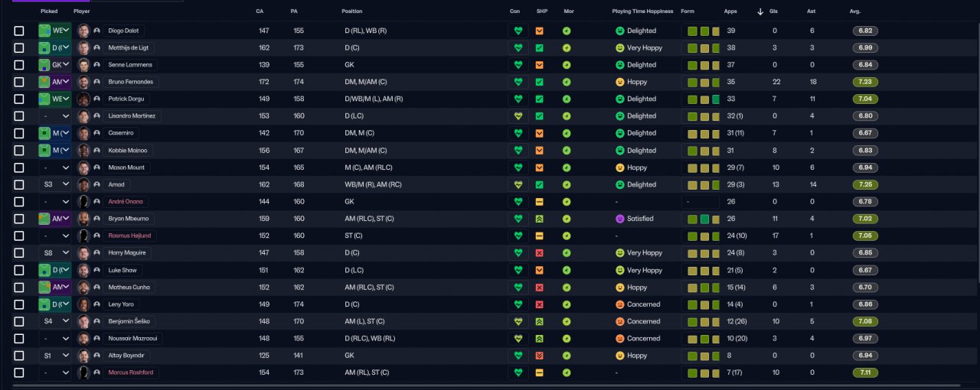Select the checkbox for Altay Bayındır
This screenshot has height=390, width=980.
click(19, 356)
